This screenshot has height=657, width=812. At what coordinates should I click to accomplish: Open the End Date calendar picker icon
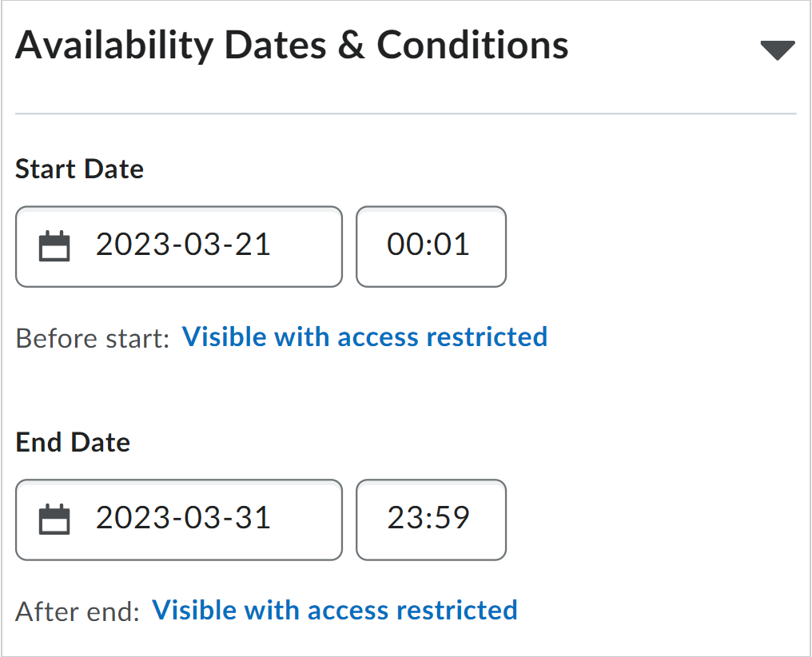click(x=55, y=520)
